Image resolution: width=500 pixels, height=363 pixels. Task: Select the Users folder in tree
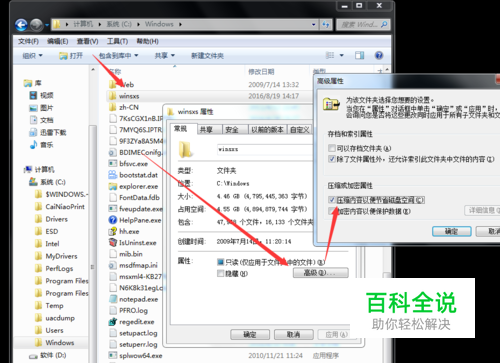coord(49,330)
